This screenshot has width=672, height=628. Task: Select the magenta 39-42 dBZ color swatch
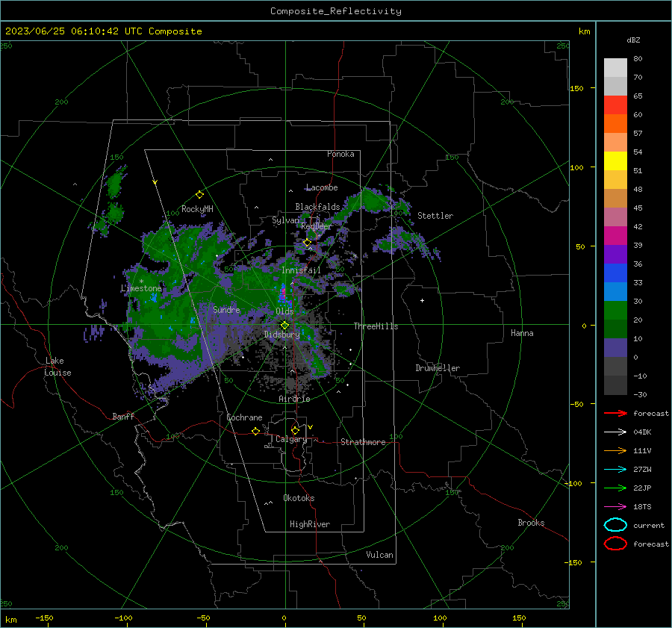(615, 236)
